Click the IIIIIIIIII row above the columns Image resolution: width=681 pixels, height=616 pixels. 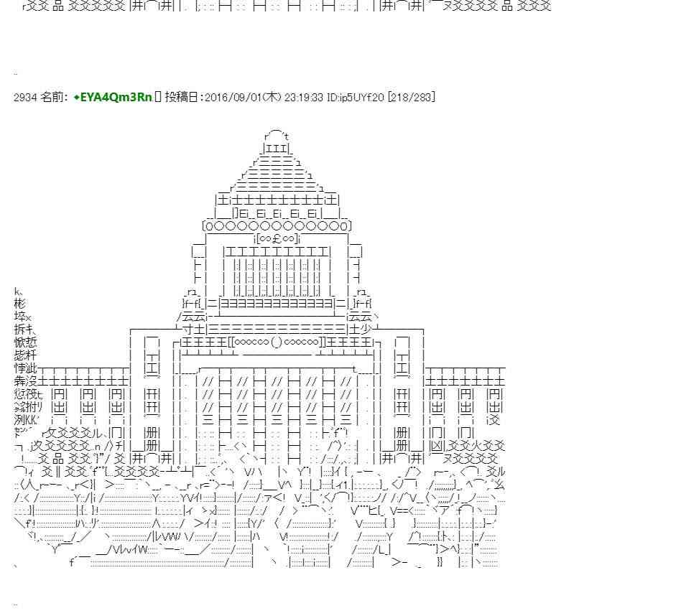[277, 251]
